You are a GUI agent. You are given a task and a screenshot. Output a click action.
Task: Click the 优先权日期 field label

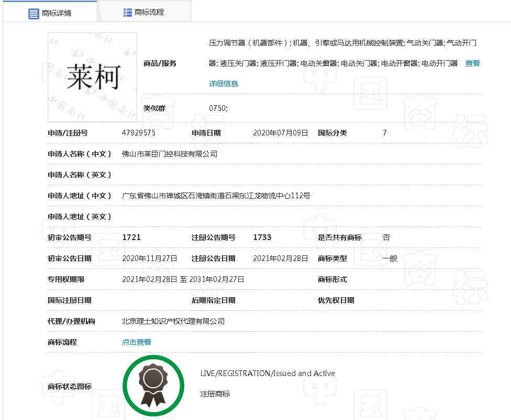tap(336, 300)
